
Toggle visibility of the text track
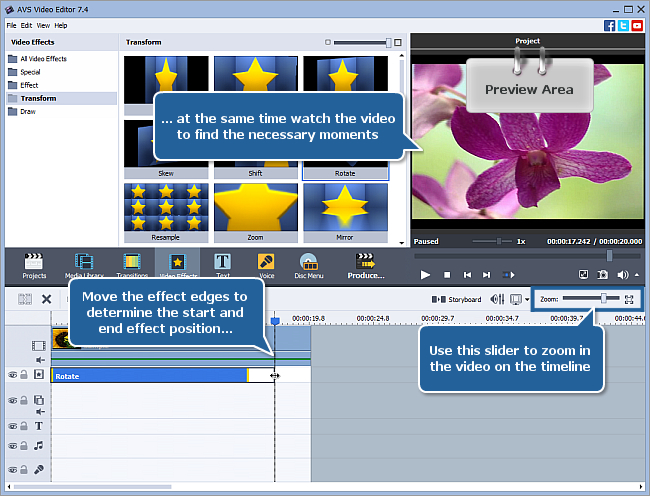pyautogui.click(x=13, y=426)
